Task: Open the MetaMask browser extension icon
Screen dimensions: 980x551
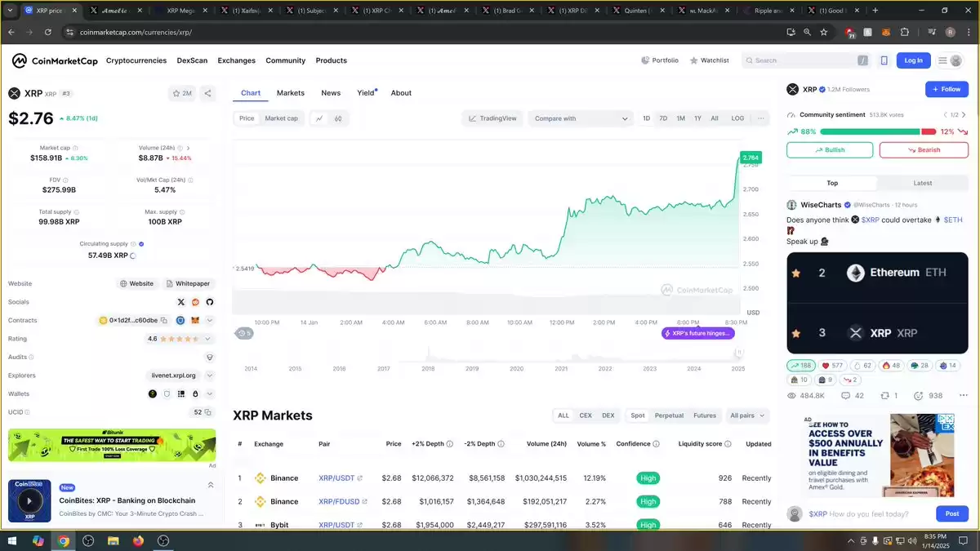Action: click(887, 32)
